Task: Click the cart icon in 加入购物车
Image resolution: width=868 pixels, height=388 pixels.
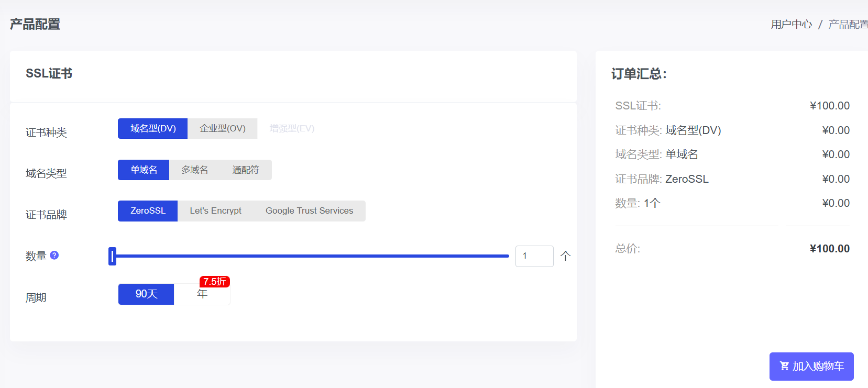Action: [x=784, y=366]
